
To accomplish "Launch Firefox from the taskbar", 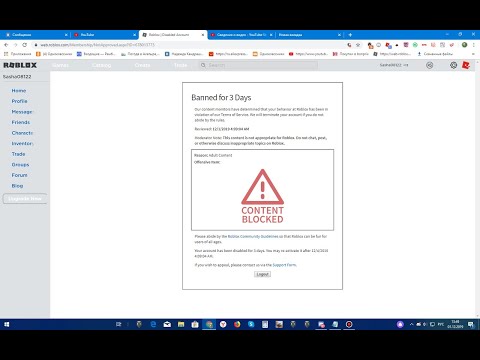I will [237, 324].
